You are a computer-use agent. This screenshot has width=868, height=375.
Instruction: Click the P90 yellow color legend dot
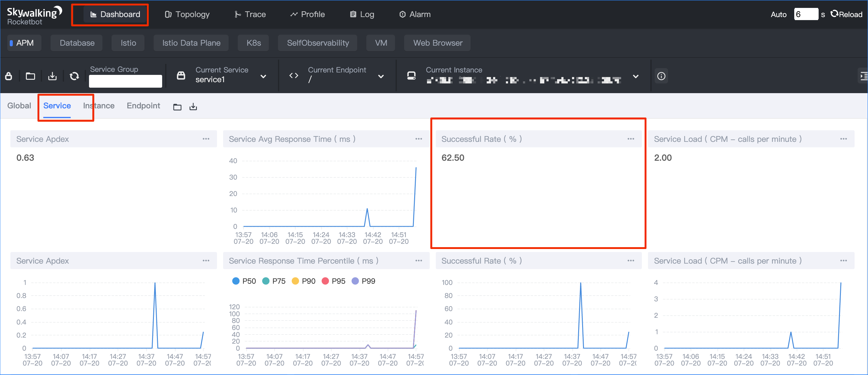point(295,281)
